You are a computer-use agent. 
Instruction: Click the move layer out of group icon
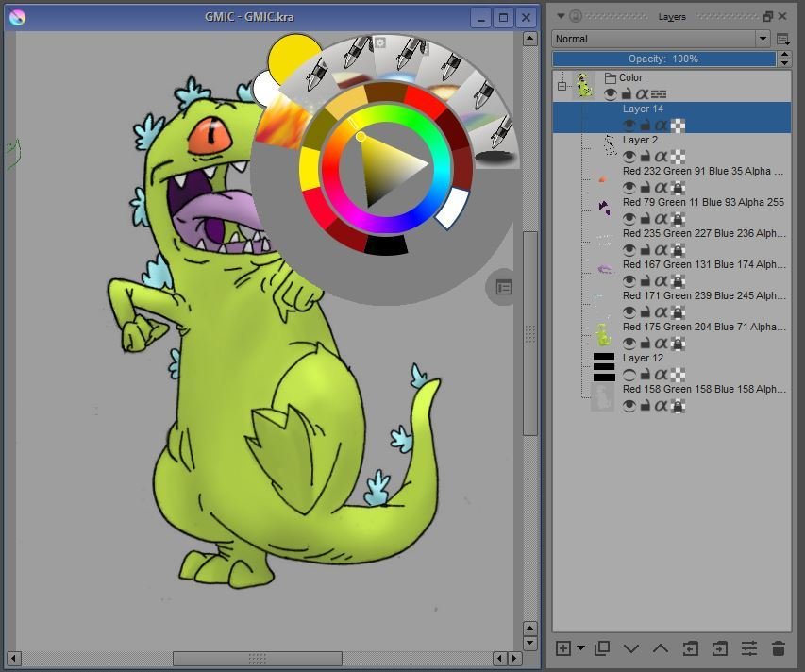pyautogui.click(x=690, y=649)
